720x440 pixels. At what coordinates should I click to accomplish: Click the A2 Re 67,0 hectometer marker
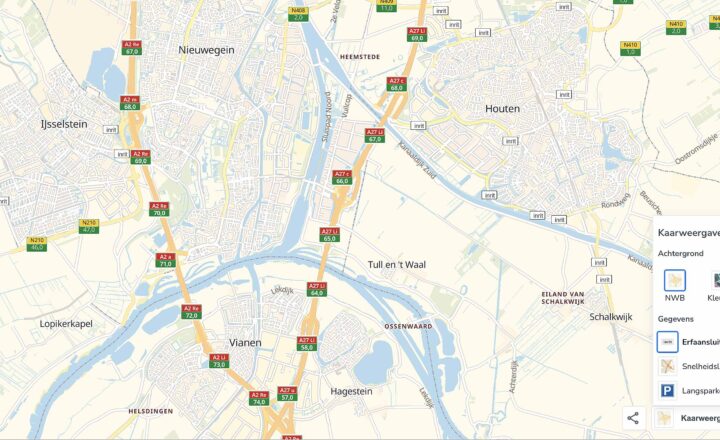click(132, 48)
